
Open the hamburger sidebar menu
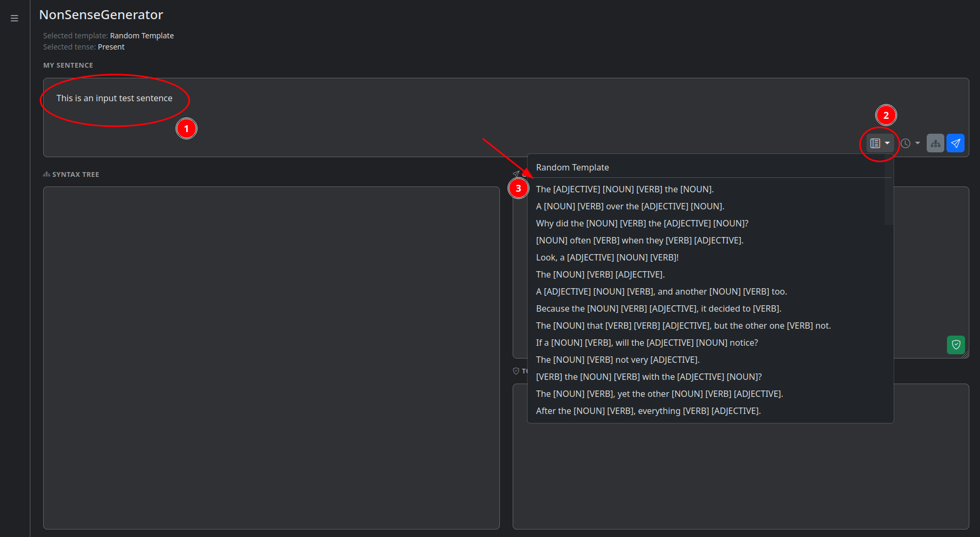(14, 18)
